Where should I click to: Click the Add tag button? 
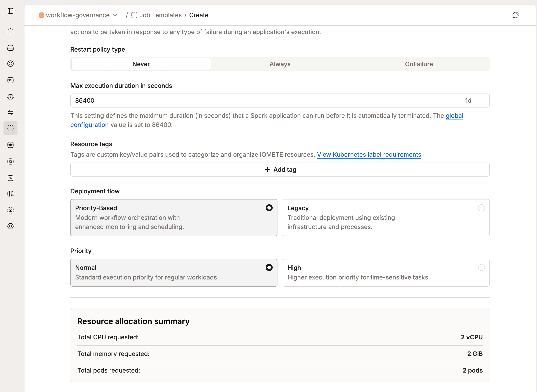tap(280, 170)
